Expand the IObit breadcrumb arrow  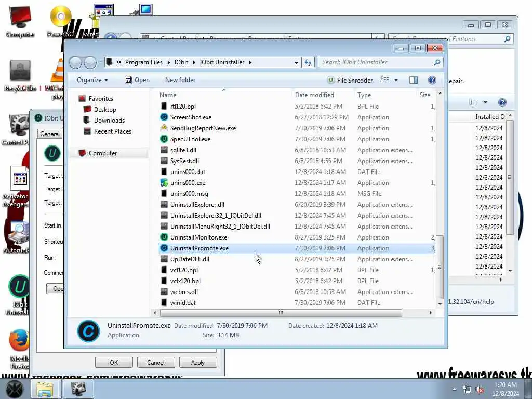click(x=194, y=62)
